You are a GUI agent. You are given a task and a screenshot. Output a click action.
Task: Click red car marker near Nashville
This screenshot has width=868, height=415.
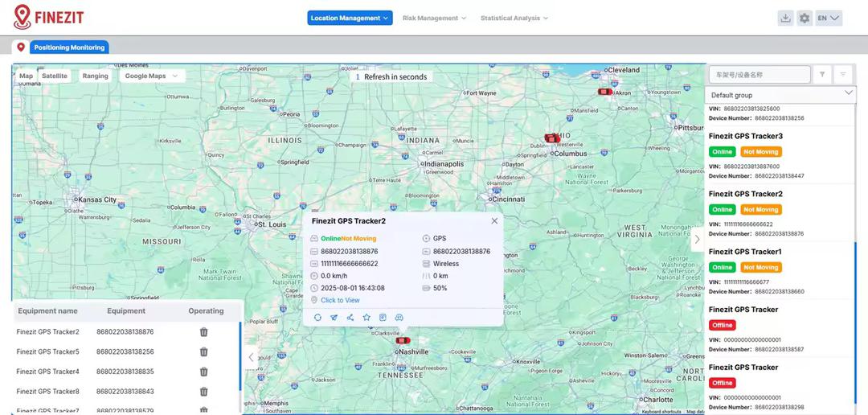click(x=403, y=340)
